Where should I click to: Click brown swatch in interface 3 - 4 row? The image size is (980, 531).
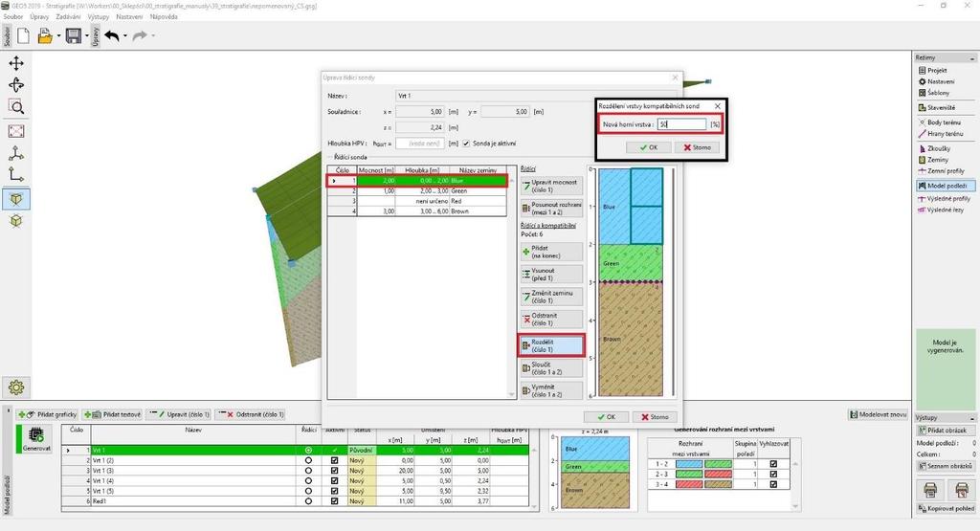coord(718,484)
